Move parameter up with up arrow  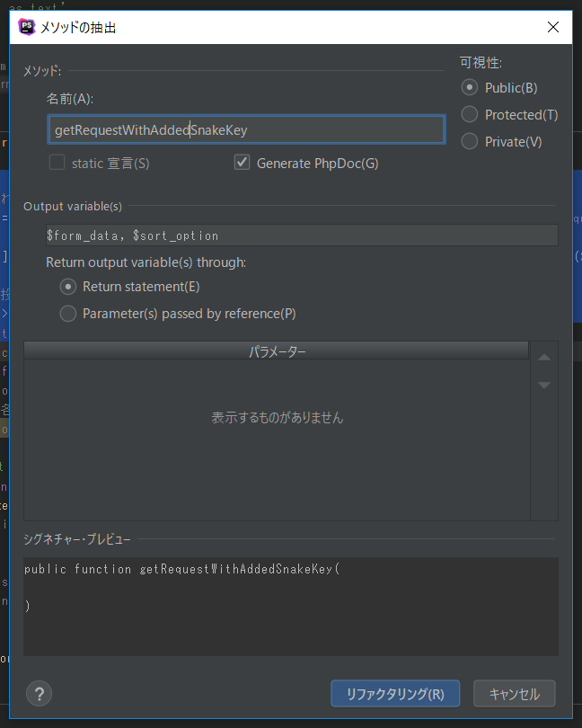point(543,357)
